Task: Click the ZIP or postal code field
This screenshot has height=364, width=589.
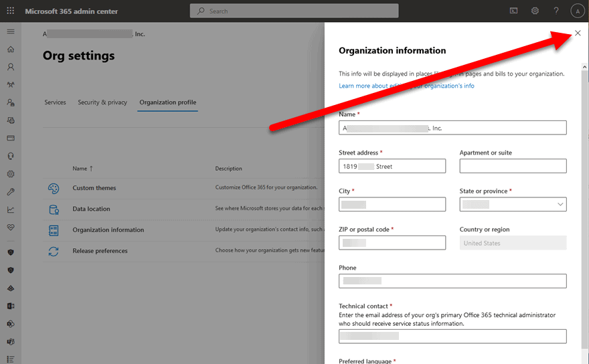Action: coord(392,243)
